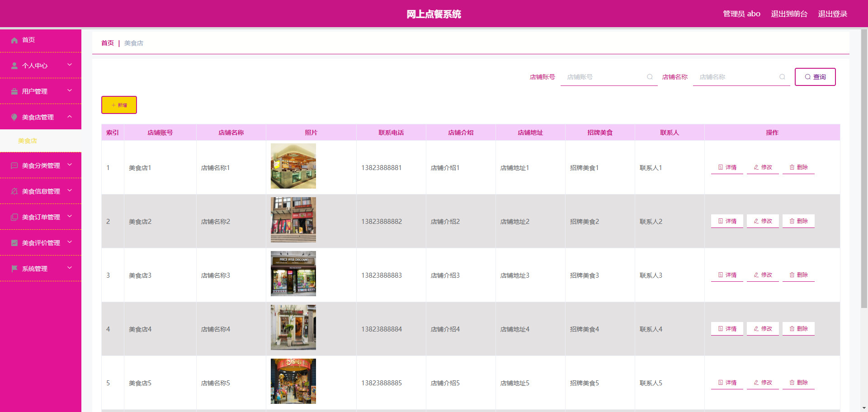The height and width of the screenshot is (412, 868).
Task: Click the 美食店管理 bulb icon
Action: point(14,117)
